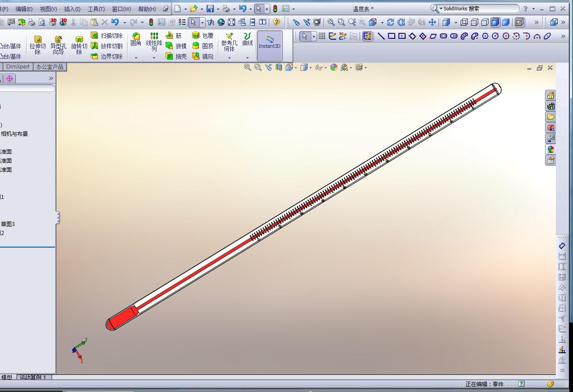Screen dimensions: 573x392
Task: Expand the feature manager chevron »
Action: [51, 78]
